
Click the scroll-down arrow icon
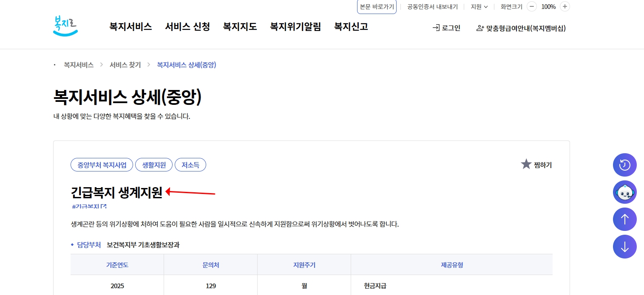click(x=624, y=247)
